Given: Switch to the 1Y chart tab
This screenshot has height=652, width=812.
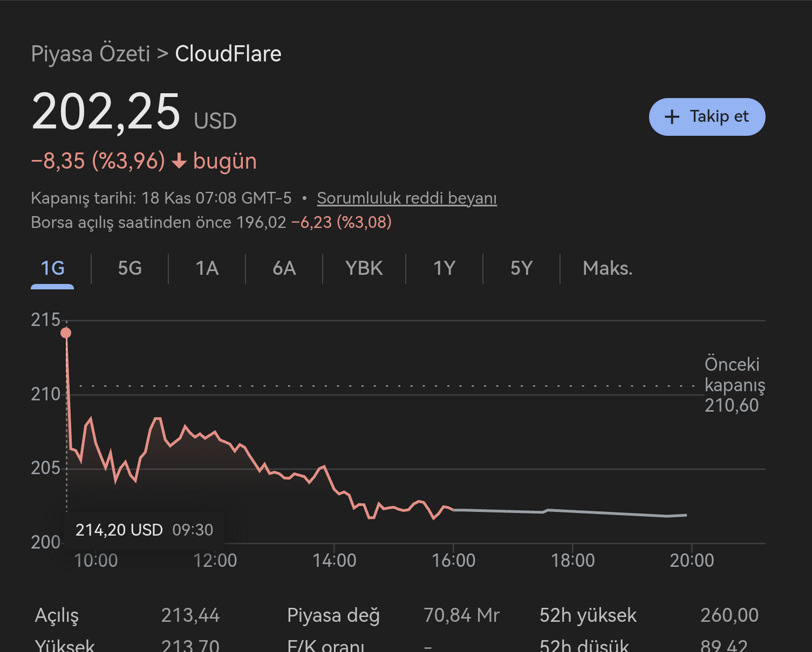Looking at the screenshot, I should [444, 268].
